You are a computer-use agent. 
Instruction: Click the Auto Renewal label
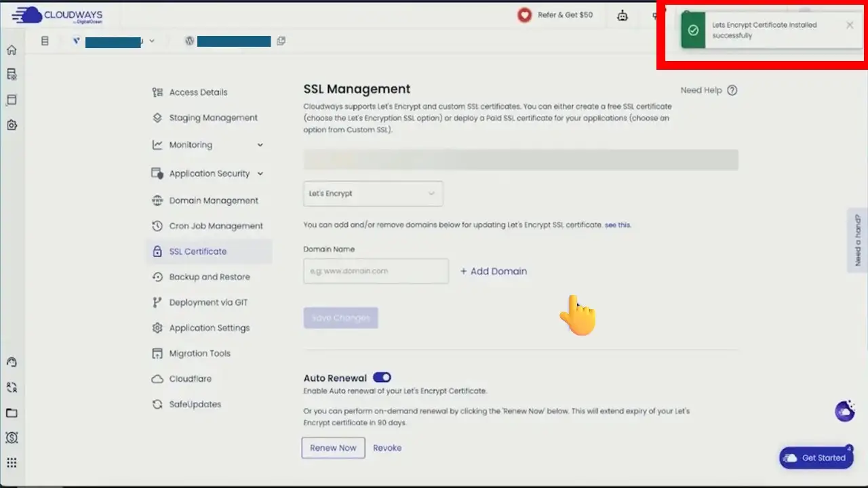coord(335,378)
